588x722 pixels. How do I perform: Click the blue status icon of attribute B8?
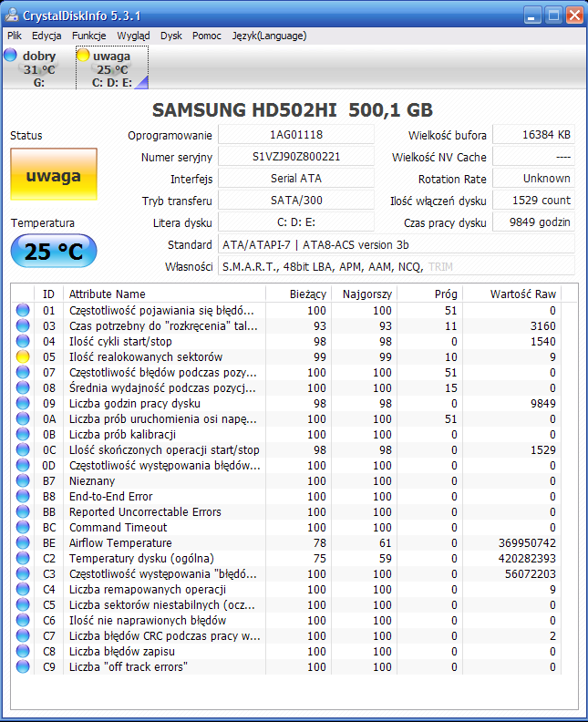[23, 496]
